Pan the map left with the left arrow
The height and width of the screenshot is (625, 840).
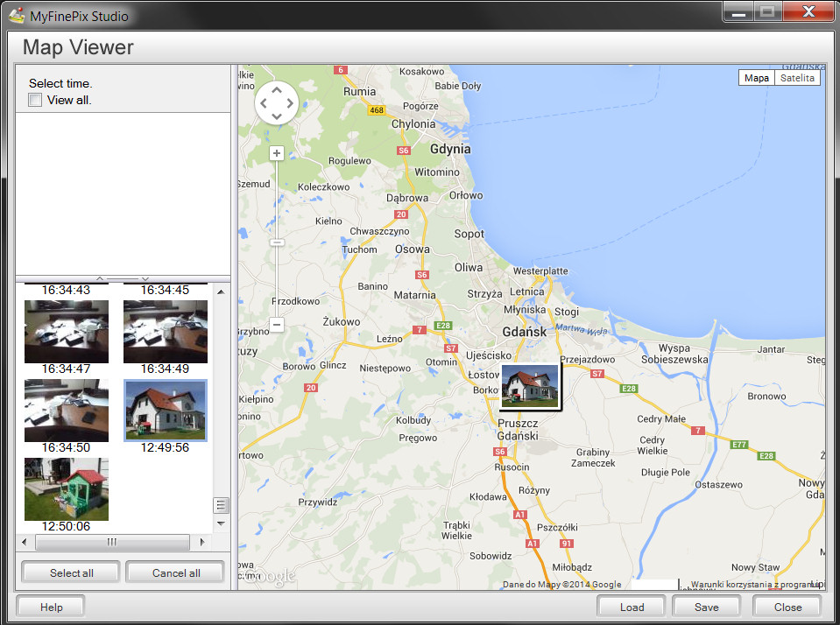tap(263, 102)
